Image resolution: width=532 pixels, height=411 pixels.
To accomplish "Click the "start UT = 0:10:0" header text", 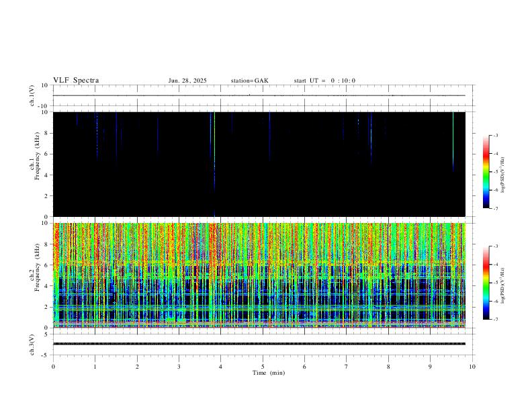I will click(x=324, y=81).
